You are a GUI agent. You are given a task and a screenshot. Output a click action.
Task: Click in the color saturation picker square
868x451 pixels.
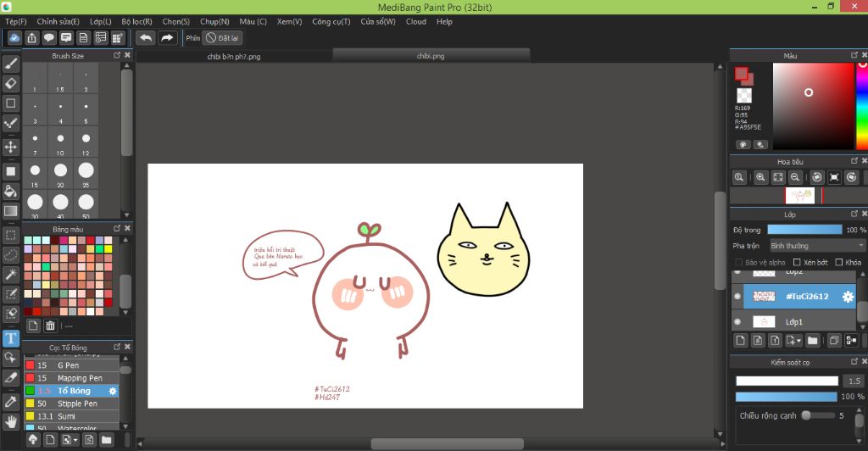tap(813, 106)
